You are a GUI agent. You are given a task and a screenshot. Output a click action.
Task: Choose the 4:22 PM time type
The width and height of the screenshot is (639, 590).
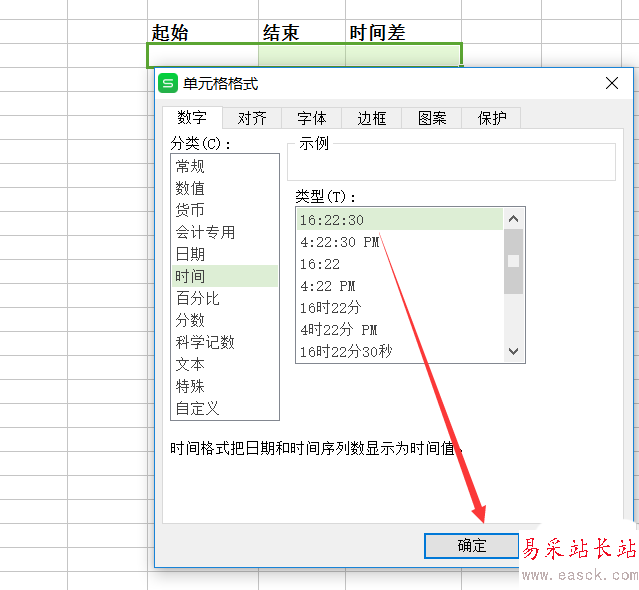[x=400, y=286]
